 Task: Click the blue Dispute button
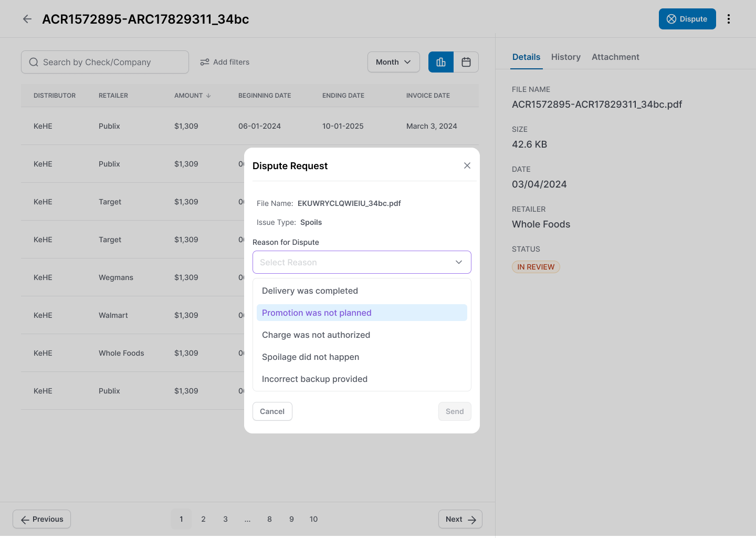point(687,19)
